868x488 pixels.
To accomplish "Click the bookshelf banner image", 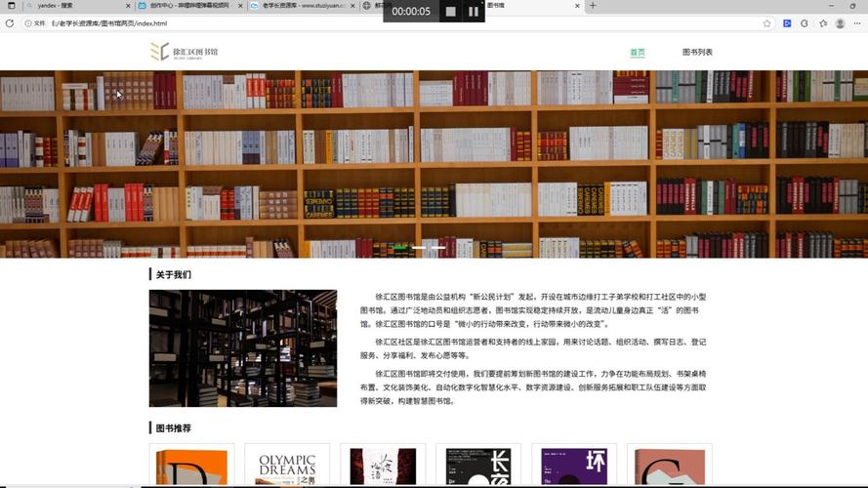I will point(434,164).
